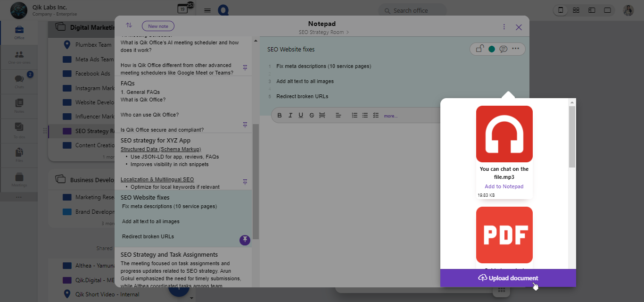Apply strikethrough from the note toolbar

(312, 116)
